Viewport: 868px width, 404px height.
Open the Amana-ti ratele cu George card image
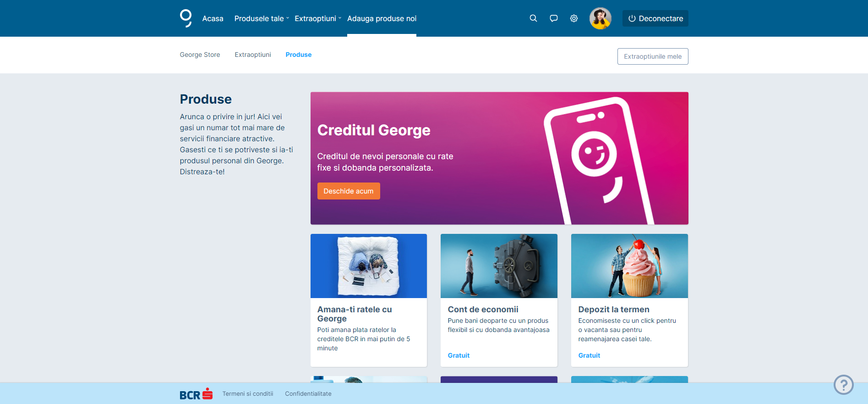click(368, 266)
